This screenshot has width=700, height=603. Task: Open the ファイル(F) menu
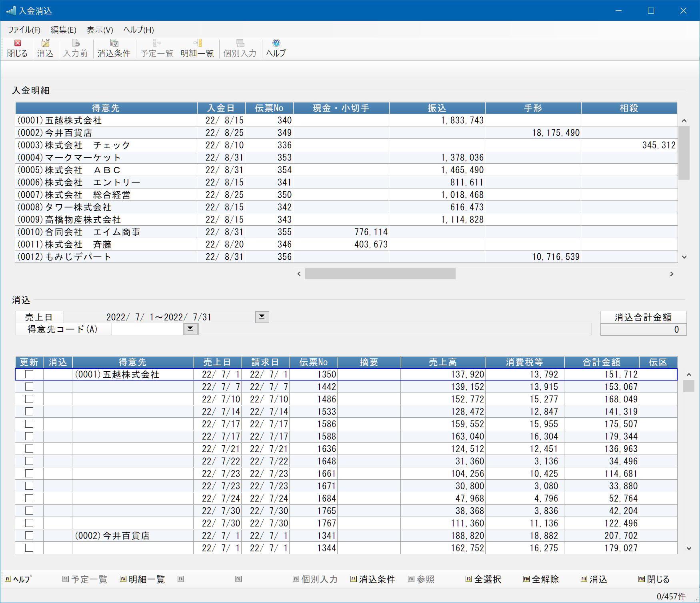(x=24, y=30)
